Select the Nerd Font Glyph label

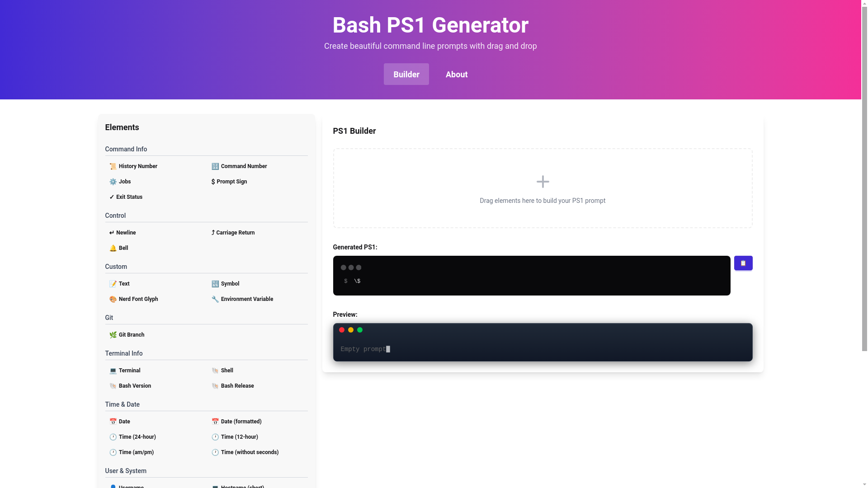tap(138, 299)
